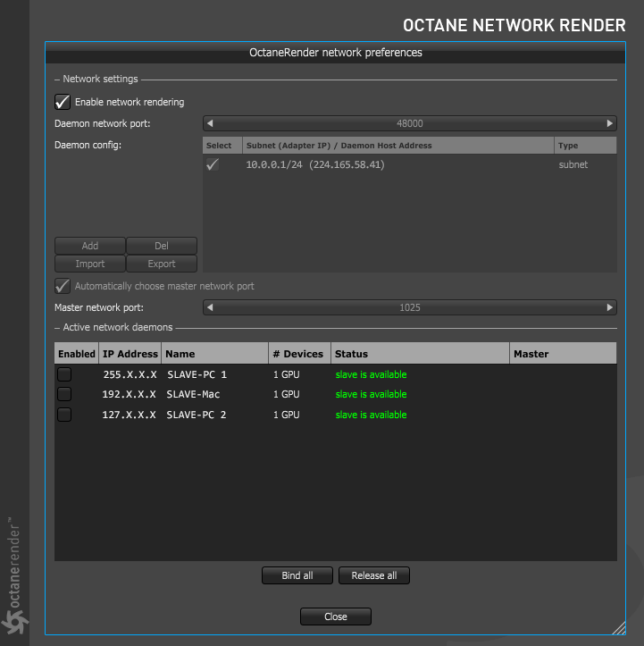This screenshot has width=644, height=646.
Task: Sort by Enabled column header
Action: point(77,354)
